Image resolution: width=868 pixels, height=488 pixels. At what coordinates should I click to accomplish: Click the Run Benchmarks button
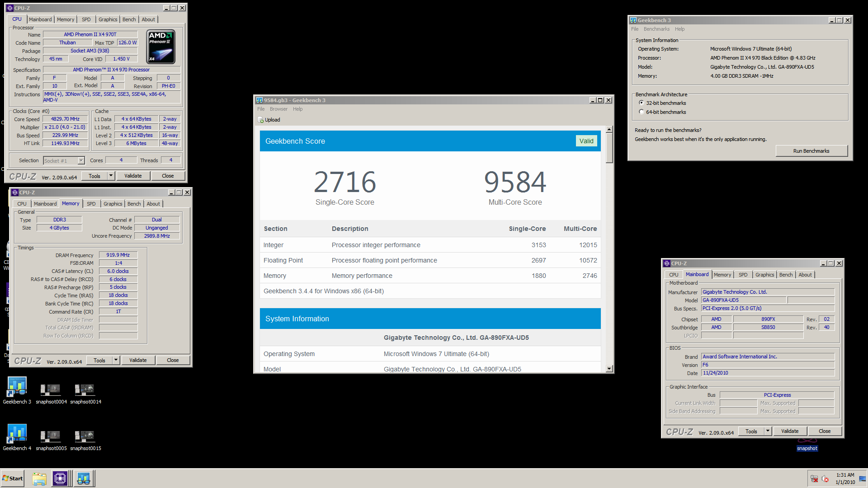pyautogui.click(x=811, y=151)
